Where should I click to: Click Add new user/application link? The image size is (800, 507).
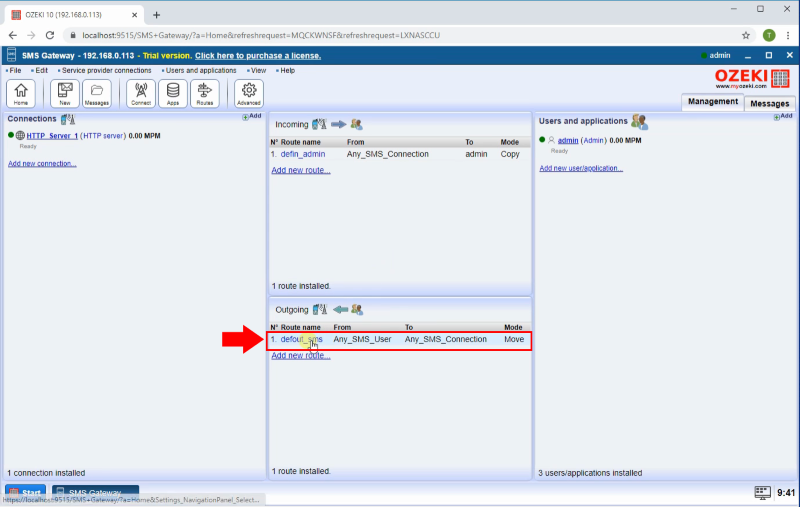click(x=581, y=168)
